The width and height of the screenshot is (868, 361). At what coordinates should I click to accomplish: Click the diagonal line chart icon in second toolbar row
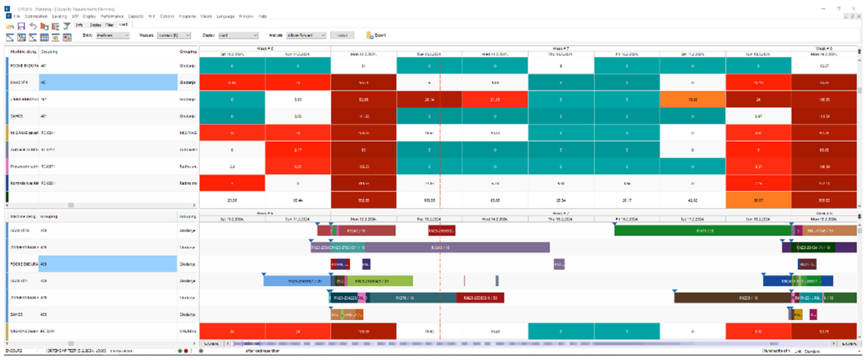(10, 38)
